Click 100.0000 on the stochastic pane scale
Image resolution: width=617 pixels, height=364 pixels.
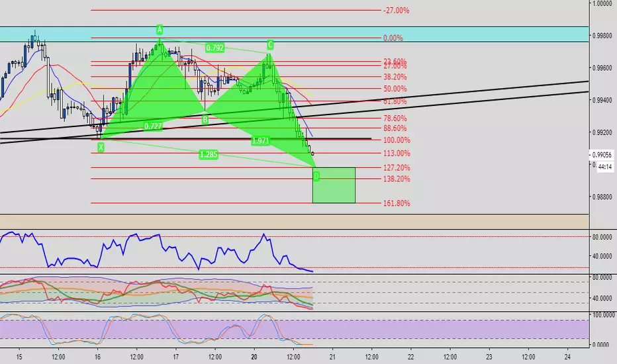(603, 315)
